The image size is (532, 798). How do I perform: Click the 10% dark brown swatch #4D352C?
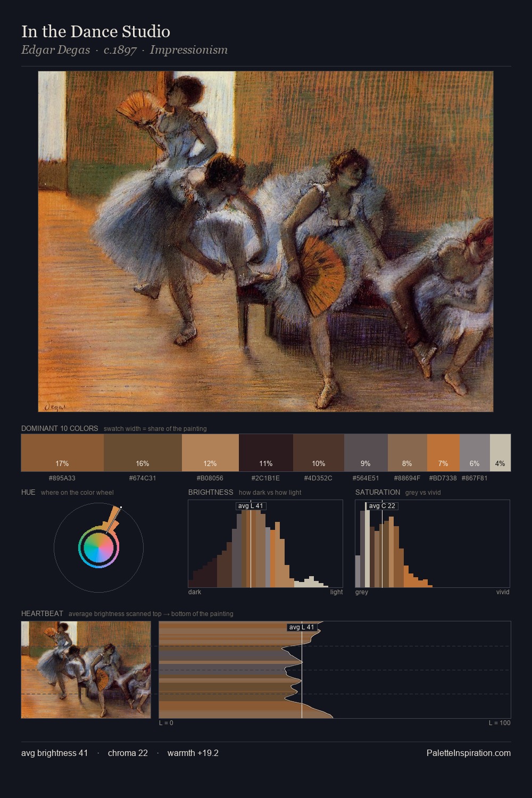319,453
